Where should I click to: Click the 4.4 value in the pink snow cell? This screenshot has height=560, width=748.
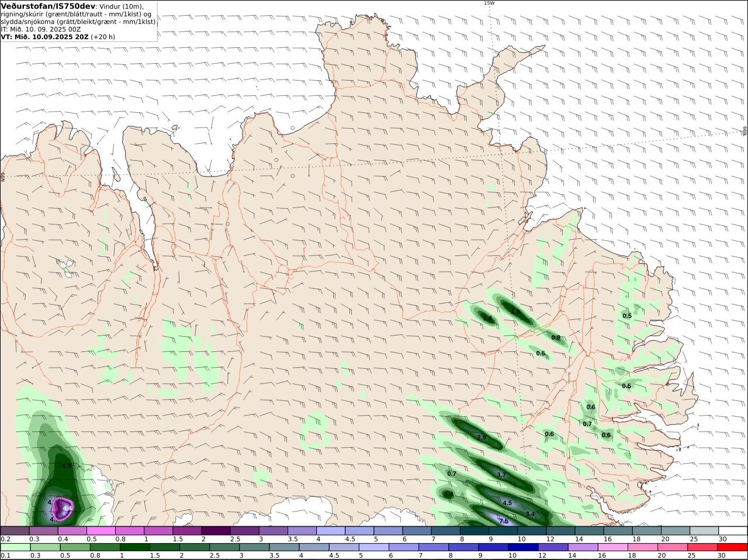(67, 508)
